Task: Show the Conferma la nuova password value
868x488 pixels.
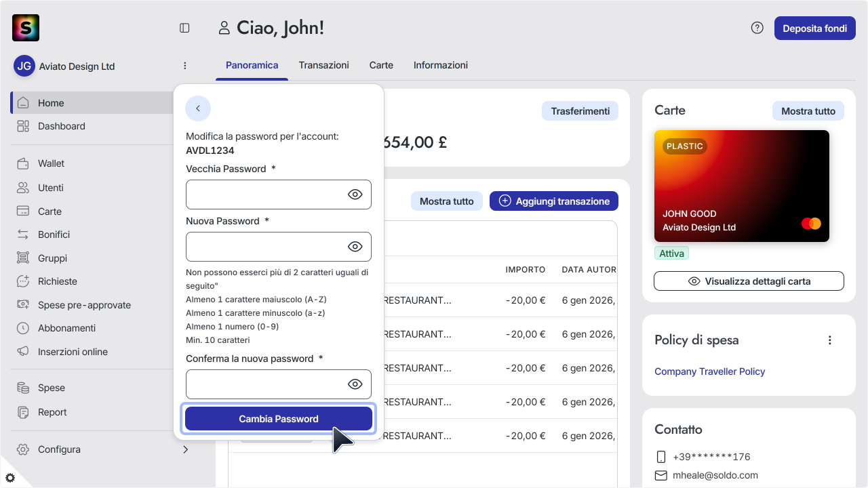Action: [355, 384]
